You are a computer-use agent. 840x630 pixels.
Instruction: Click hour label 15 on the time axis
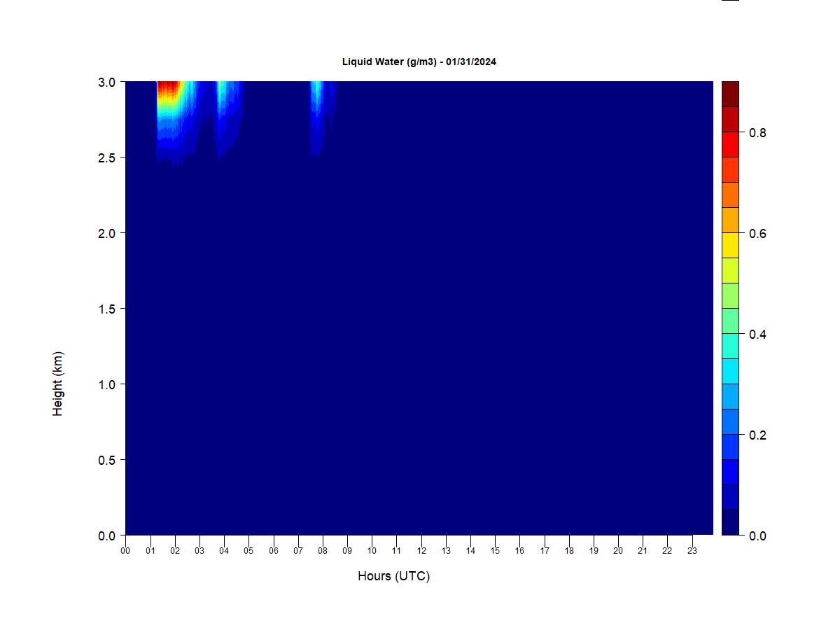tap(495, 551)
